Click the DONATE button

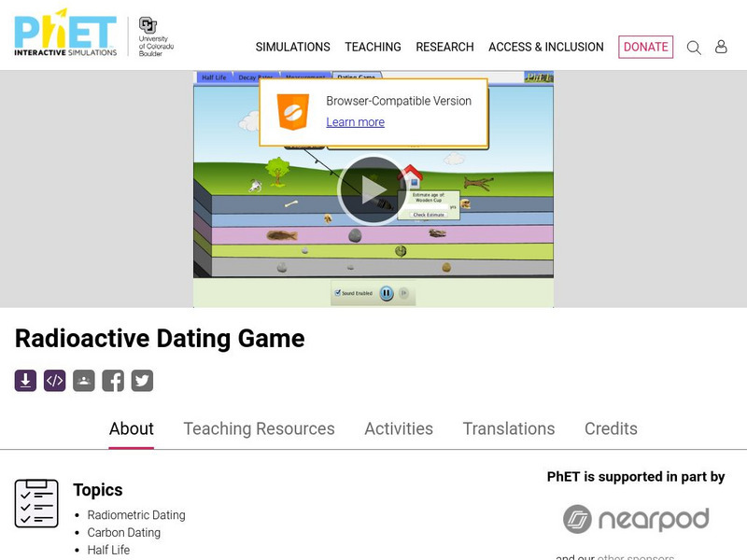click(645, 46)
